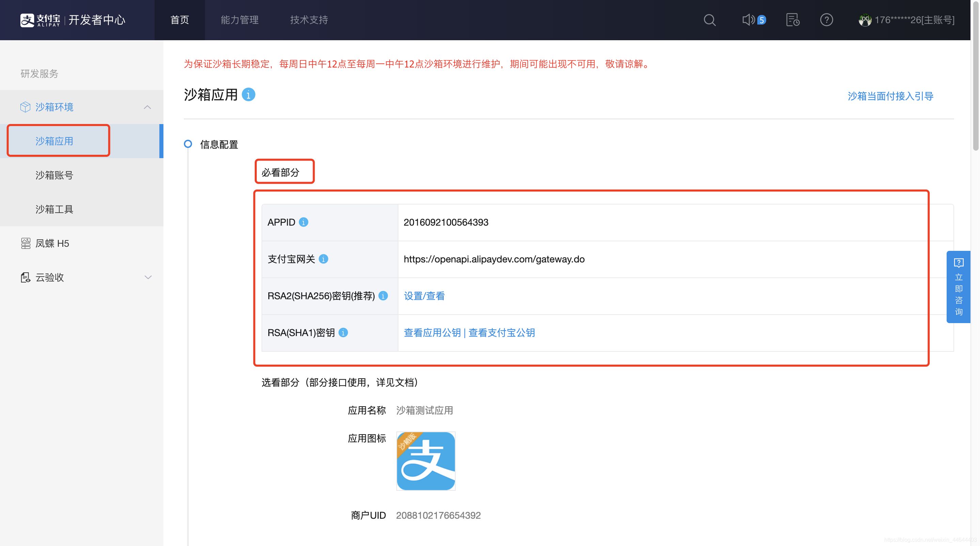Click 沙箱测试应用 app name text
Image resolution: width=980 pixels, height=546 pixels.
425,410
